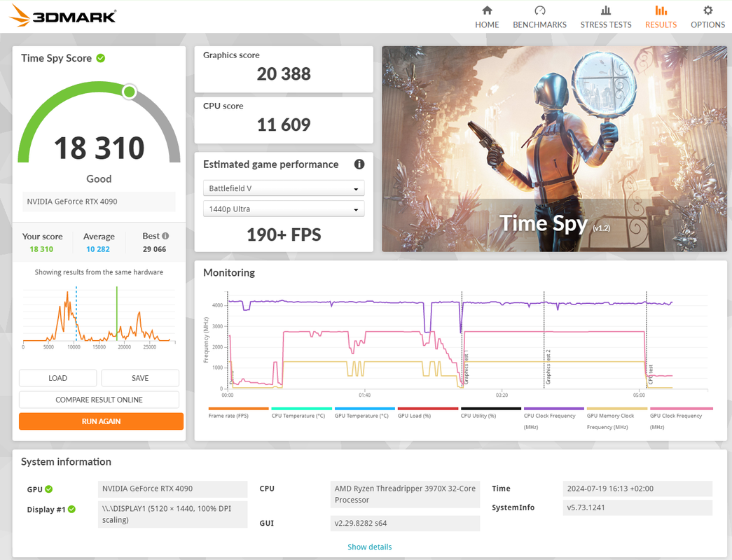
Task: Click the info icon beside Best score
Action: 165,236
